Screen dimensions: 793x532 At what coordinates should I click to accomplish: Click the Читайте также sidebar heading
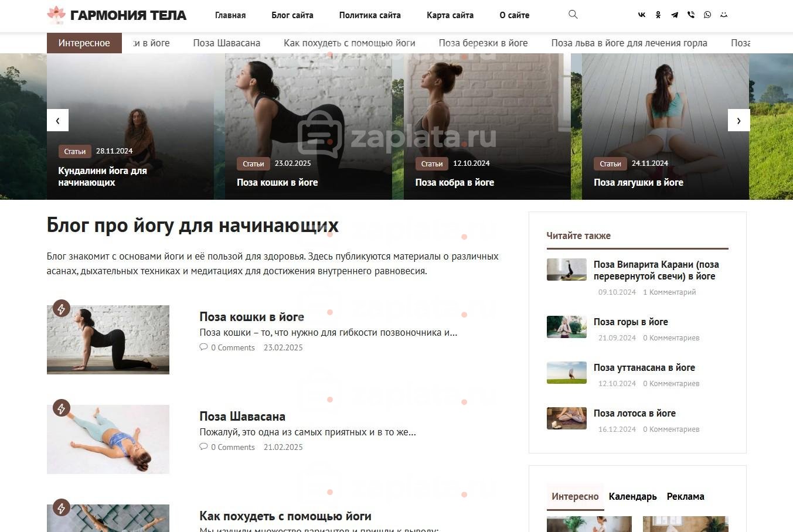(578, 236)
